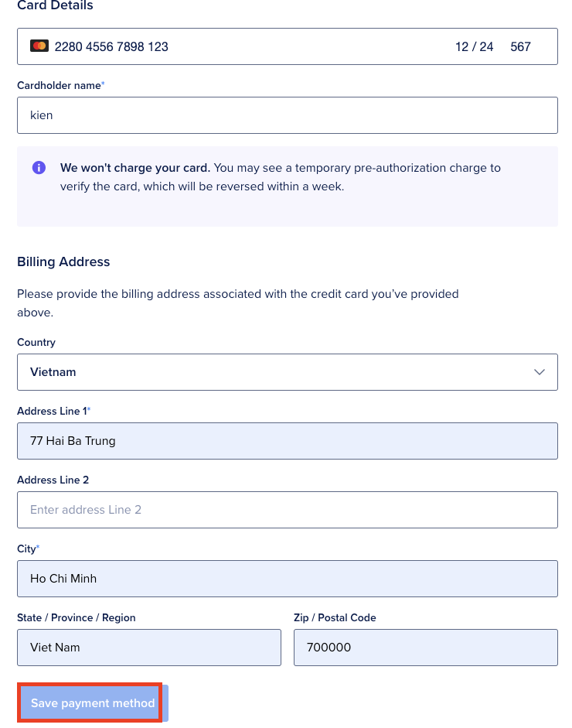Edit the City field Ho Chi Minh
This screenshot has width=572, height=728.
point(287,579)
